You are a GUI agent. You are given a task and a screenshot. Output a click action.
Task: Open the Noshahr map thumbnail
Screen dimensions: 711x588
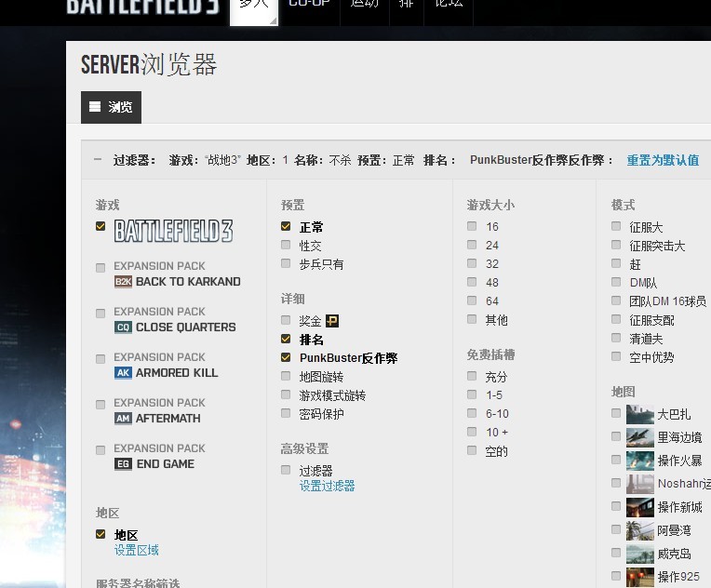[640, 484]
